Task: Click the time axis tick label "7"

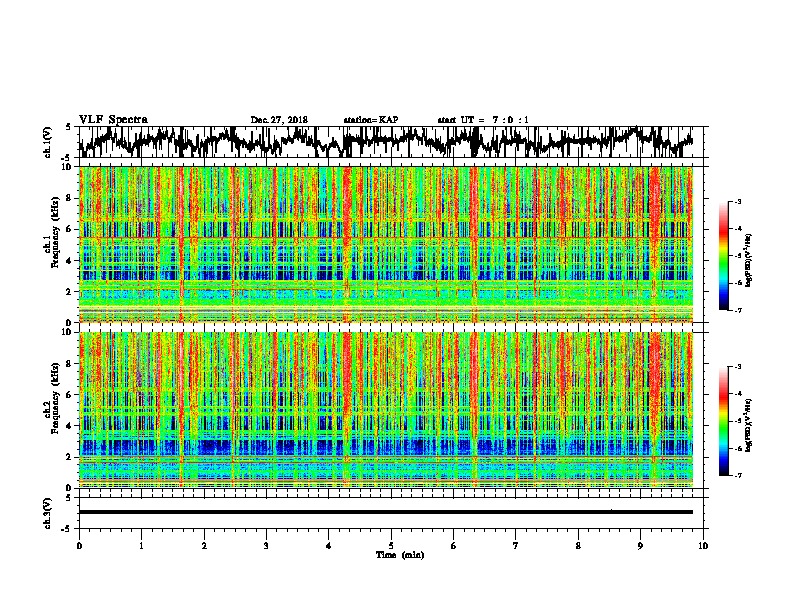Action: point(516,546)
